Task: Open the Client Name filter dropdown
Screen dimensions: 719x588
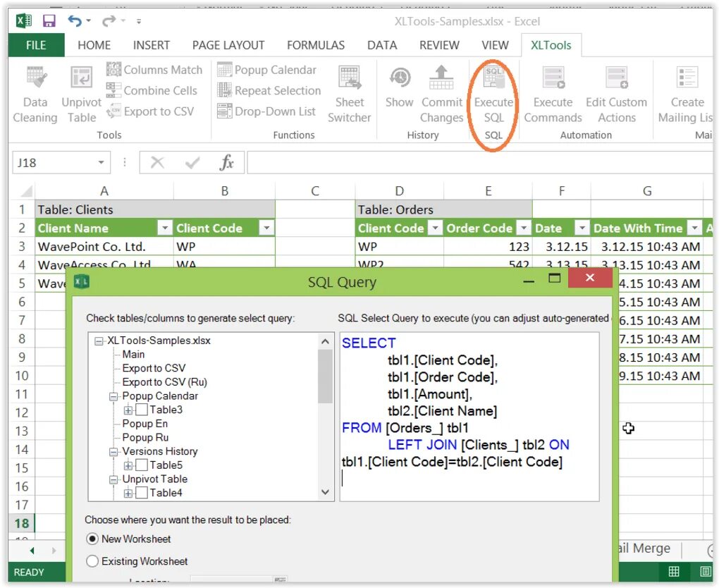Action: [x=164, y=228]
